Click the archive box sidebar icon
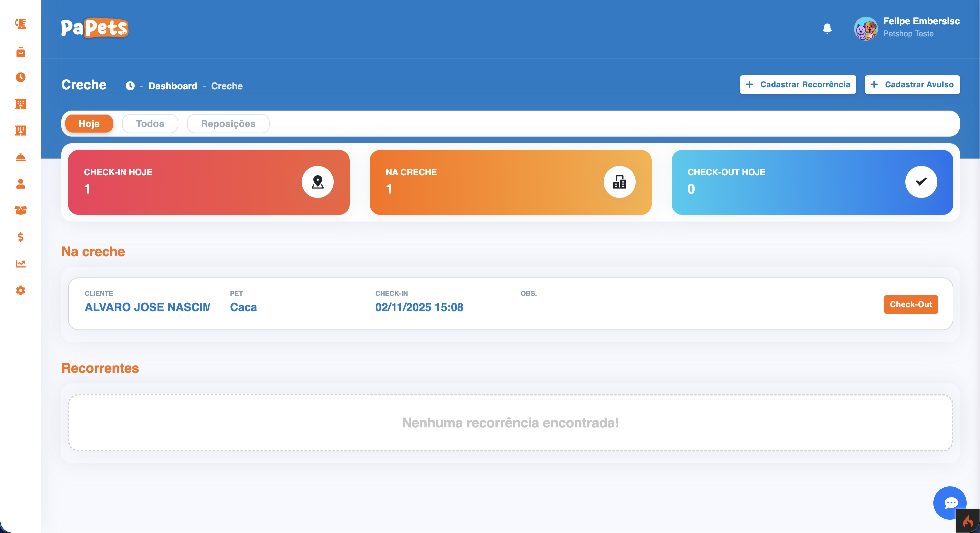The width and height of the screenshot is (980, 533). point(21,52)
